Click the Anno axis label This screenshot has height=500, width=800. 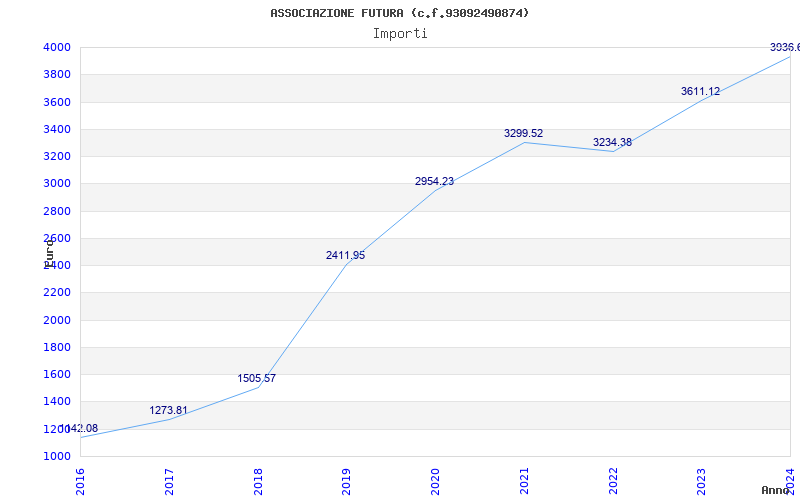pyautogui.click(x=774, y=491)
